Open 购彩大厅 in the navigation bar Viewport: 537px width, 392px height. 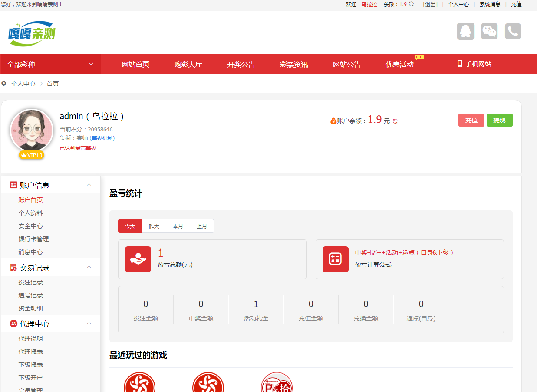pos(188,64)
